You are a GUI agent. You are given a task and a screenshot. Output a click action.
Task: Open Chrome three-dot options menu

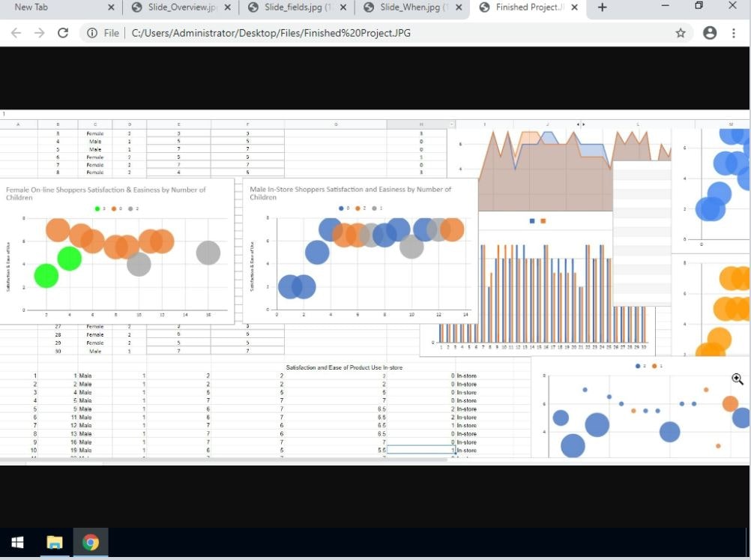(733, 33)
